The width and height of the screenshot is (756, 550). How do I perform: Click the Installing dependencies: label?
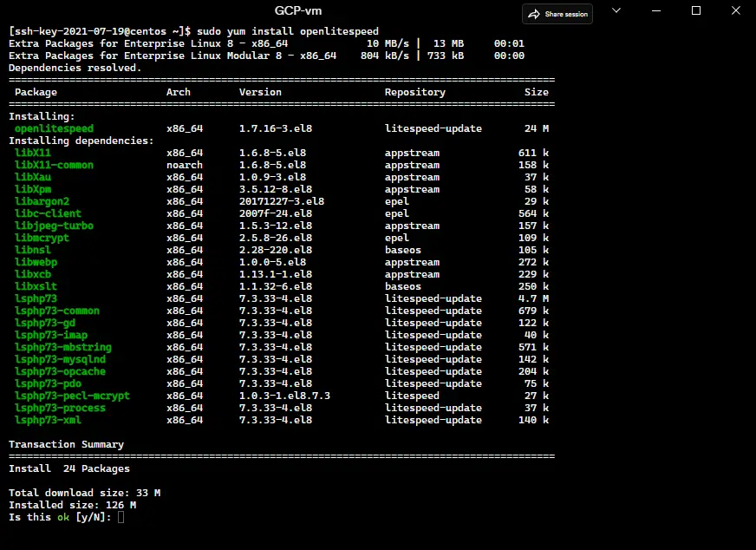pos(81,141)
